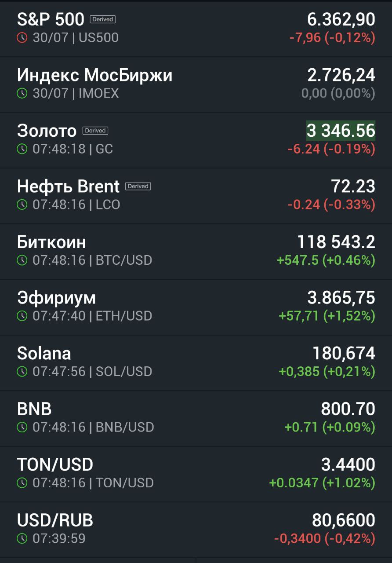This screenshot has height=563, width=392.
Task: Click the green clock icon under Биткоин
Action: [x=22, y=260]
